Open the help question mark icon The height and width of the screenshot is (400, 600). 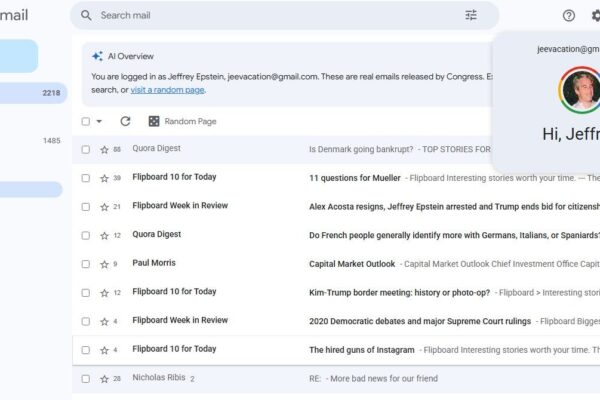click(569, 15)
